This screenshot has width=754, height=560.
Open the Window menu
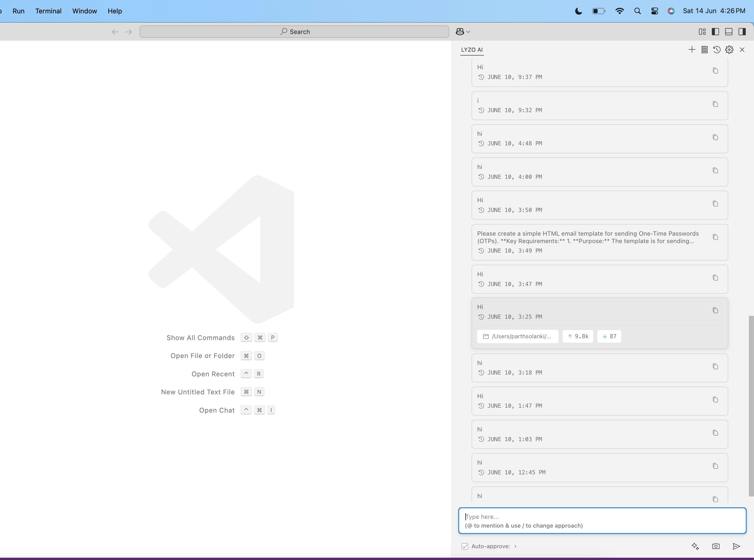tap(84, 11)
